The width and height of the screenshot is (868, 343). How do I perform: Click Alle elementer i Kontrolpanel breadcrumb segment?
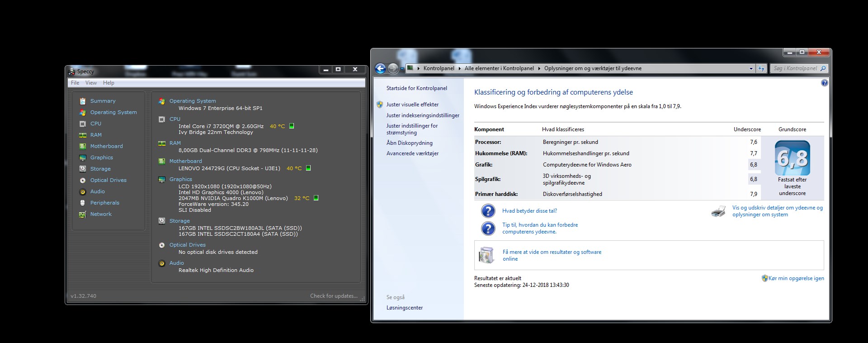[499, 68]
